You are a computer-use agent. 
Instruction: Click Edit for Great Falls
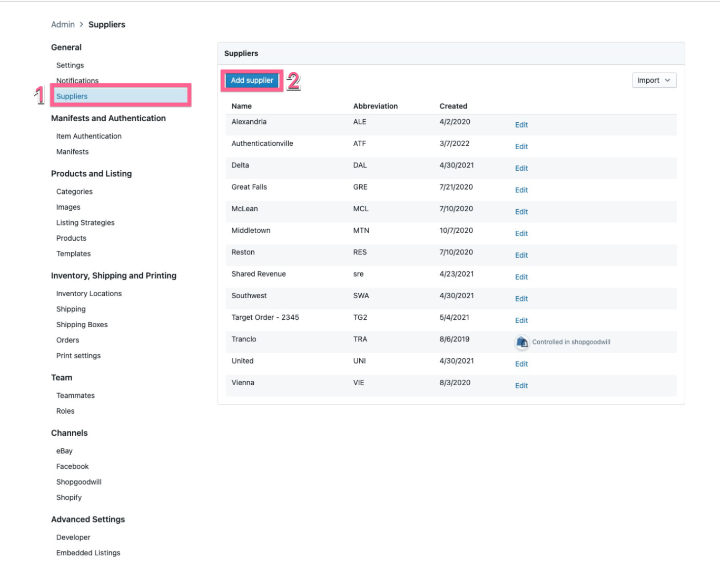(521, 190)
